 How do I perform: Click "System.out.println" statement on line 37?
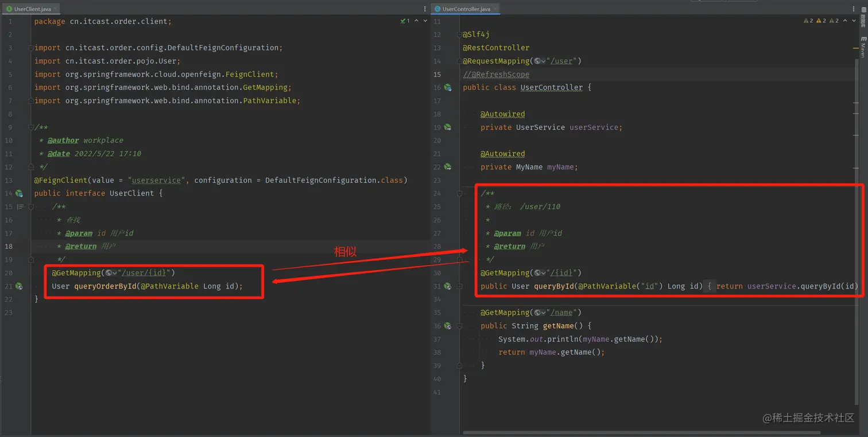click(580, 339)
